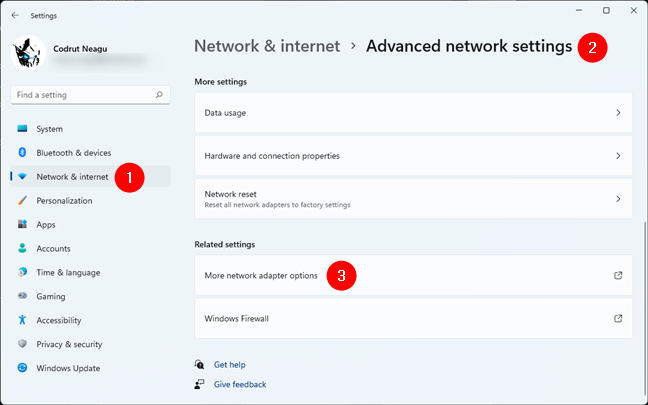Open Personalization category
Image resolution: width=648 pixels, height=405 pixels.
(x=91, y=200)
